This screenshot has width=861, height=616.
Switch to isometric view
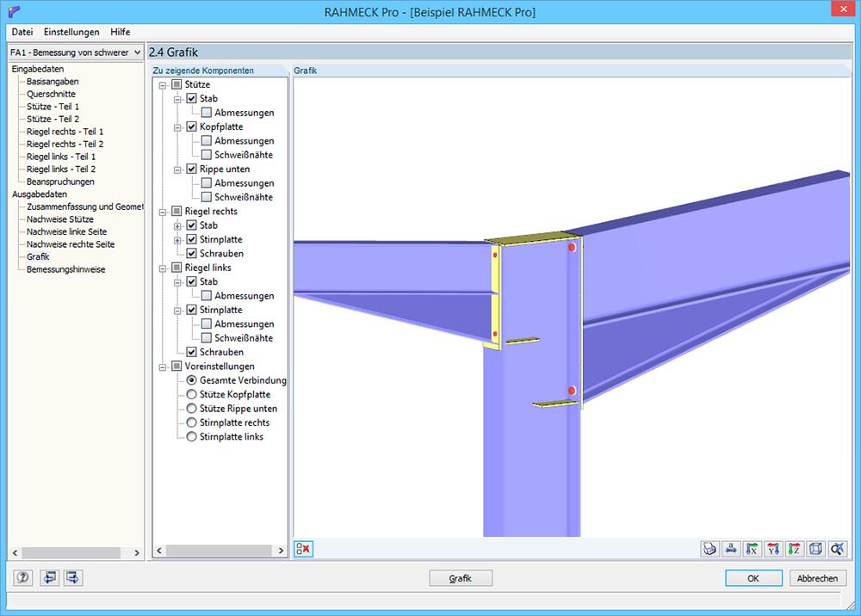(x=815, y=549)
